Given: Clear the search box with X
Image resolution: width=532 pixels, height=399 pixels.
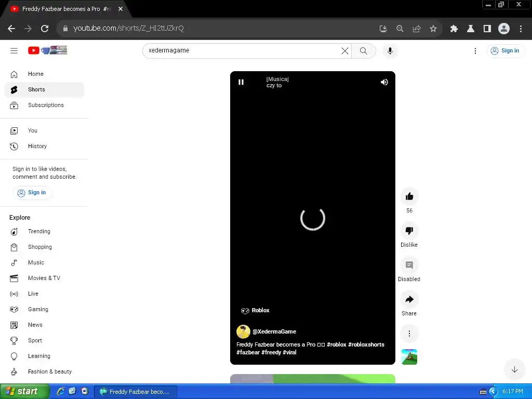Looking at the screenshot, I should coord(345,51).
